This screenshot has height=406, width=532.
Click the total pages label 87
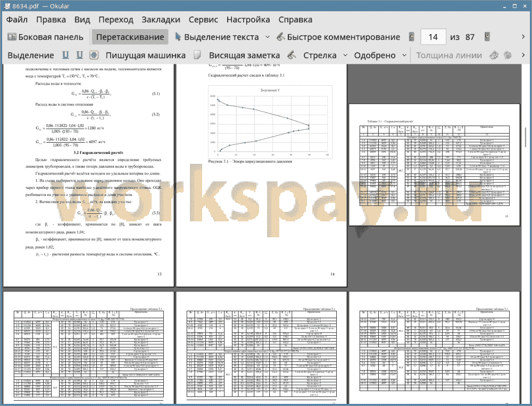pos(470,37)
